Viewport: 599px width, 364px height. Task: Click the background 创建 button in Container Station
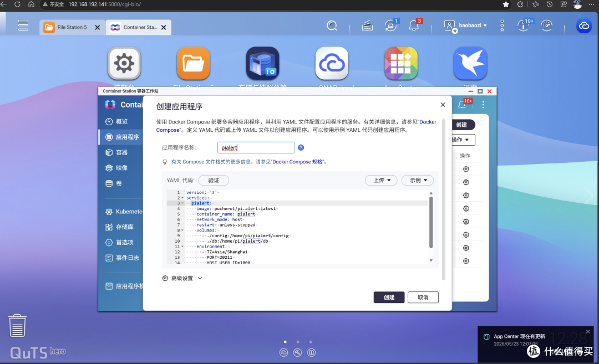click(463, 125)
